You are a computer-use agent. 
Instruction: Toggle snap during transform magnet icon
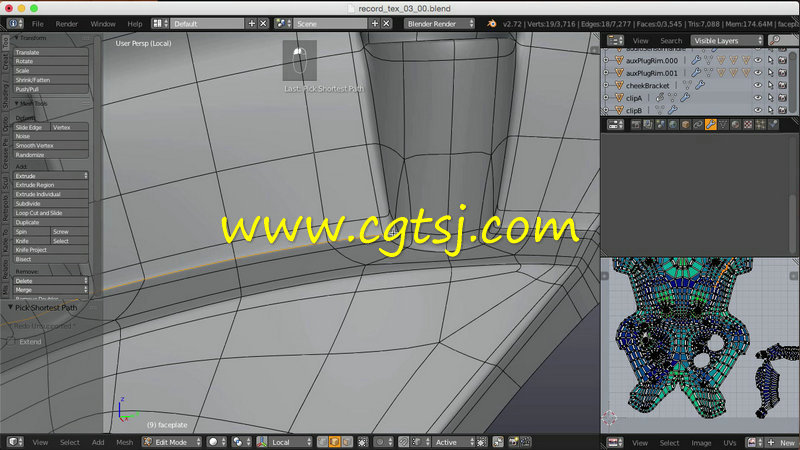(x=403, y=442)
